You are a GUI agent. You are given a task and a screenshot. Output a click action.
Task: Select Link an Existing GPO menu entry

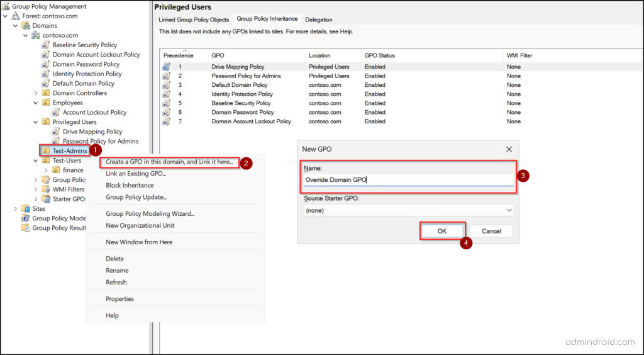[136, 173]
